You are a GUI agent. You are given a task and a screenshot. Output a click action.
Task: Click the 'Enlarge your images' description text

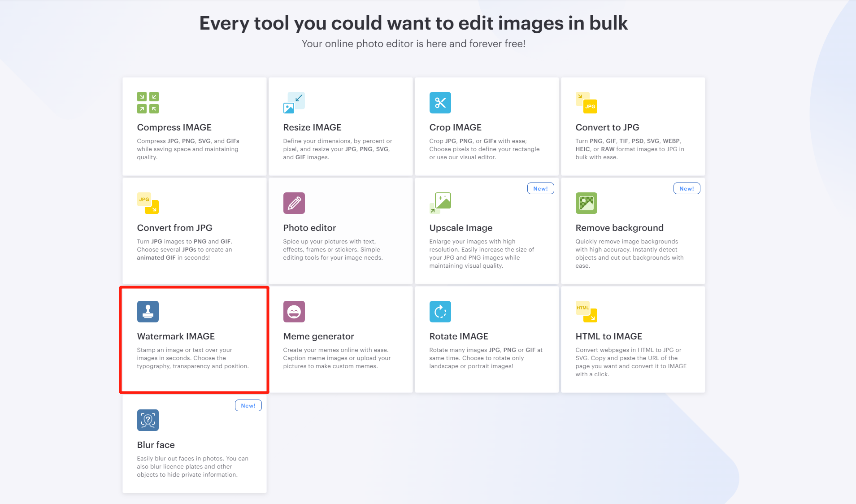pyautogui.click(x=482, y=253)
